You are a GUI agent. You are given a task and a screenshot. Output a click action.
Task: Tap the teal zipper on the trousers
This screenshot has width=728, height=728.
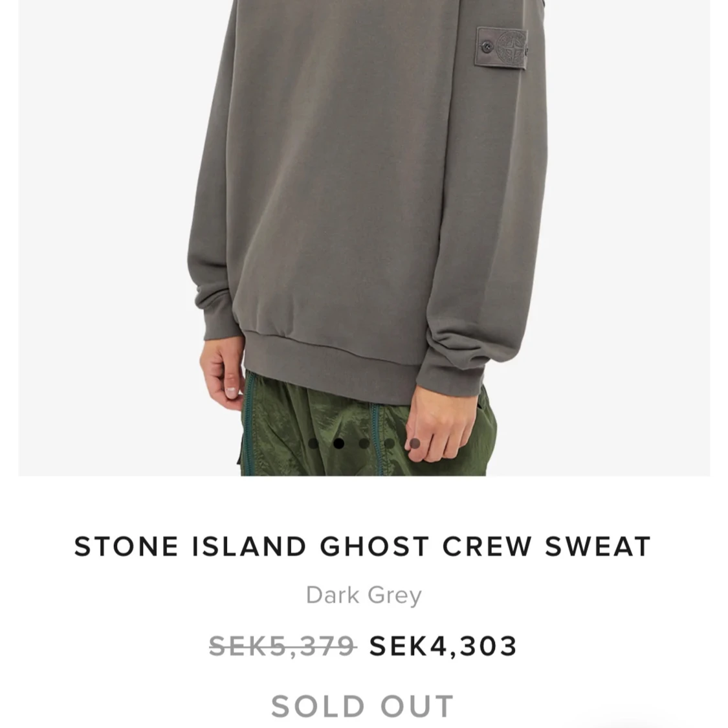[247, 423]
